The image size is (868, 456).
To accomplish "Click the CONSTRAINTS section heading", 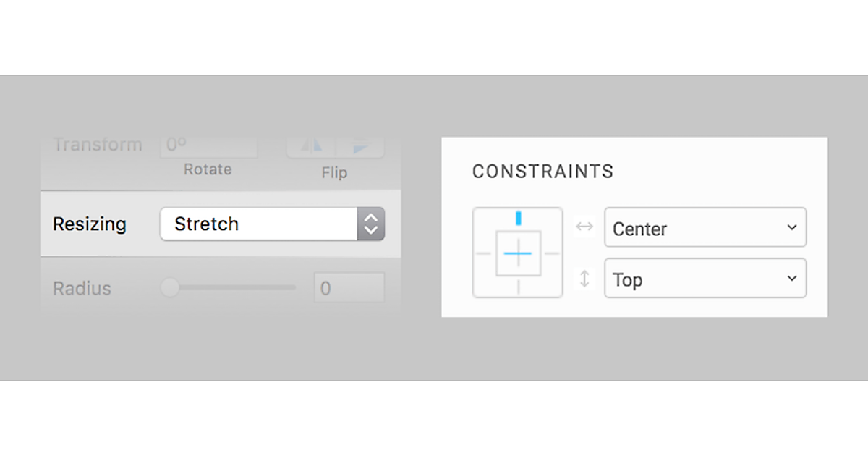I will [542, 172].
